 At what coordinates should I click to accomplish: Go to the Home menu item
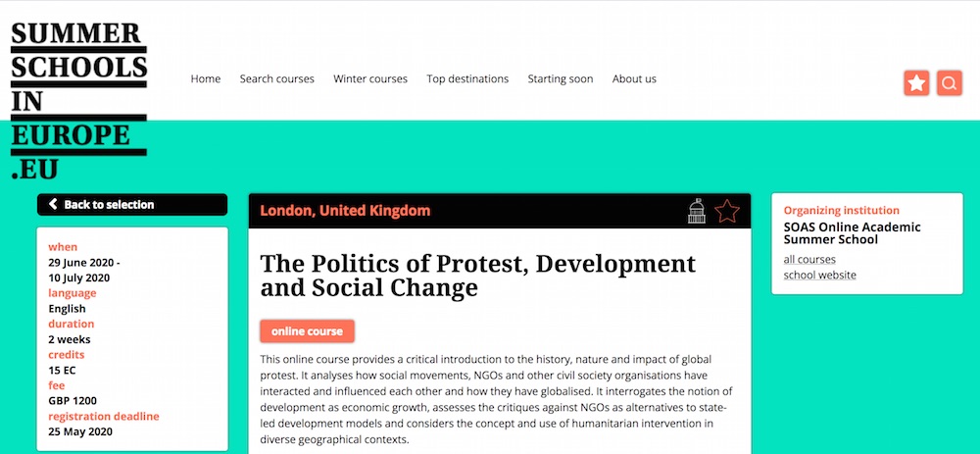point(206,79)
